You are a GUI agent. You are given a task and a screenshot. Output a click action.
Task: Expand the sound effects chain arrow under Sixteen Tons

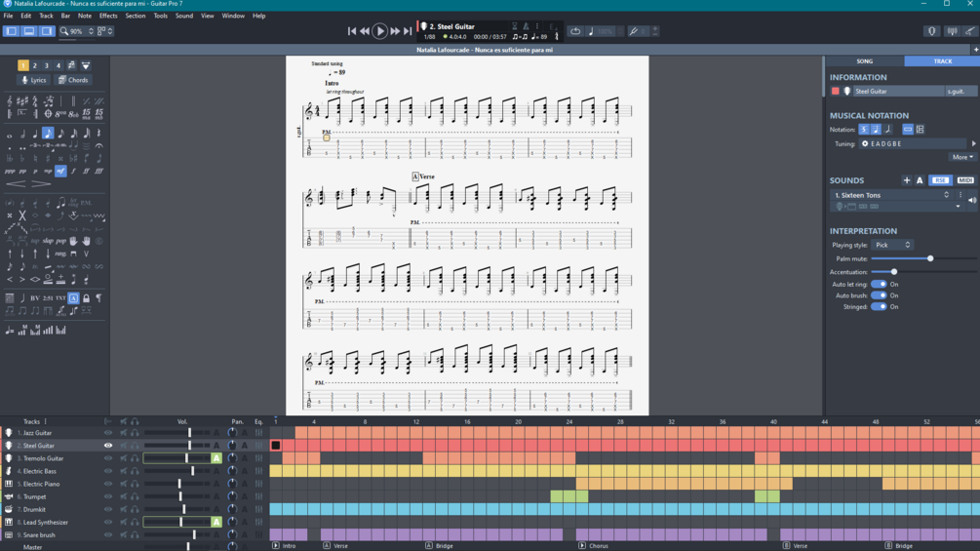[958, 206]
